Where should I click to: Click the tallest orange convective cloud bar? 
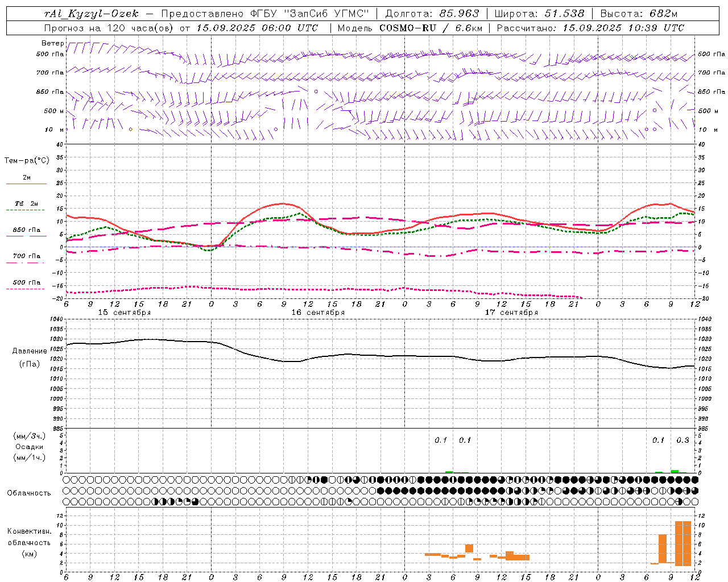coord(683,543)
